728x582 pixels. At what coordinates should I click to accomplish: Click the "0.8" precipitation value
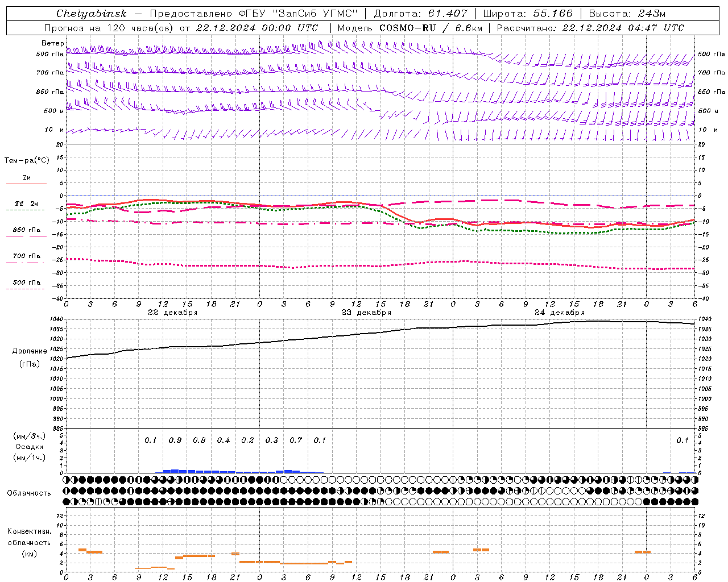click(199, 440)
